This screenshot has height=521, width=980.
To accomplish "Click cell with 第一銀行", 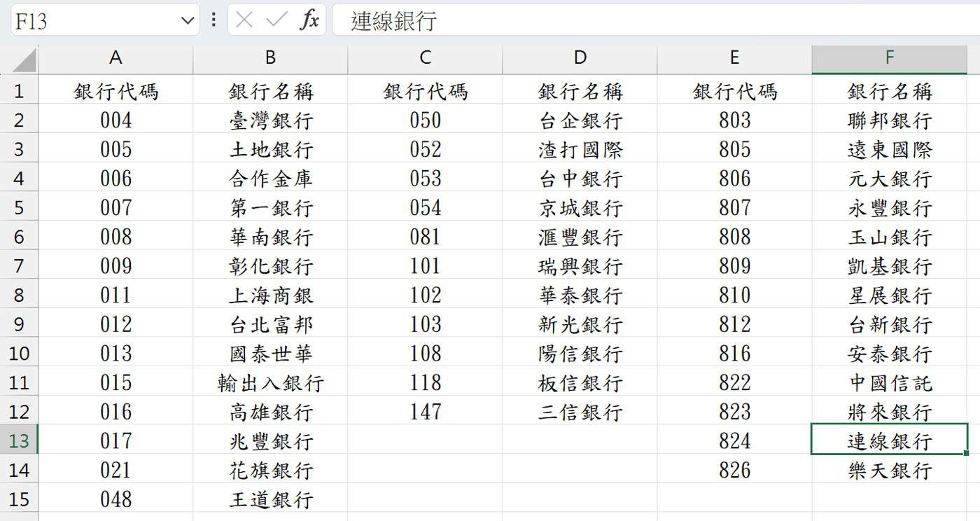I will click(x=270, y=207).
